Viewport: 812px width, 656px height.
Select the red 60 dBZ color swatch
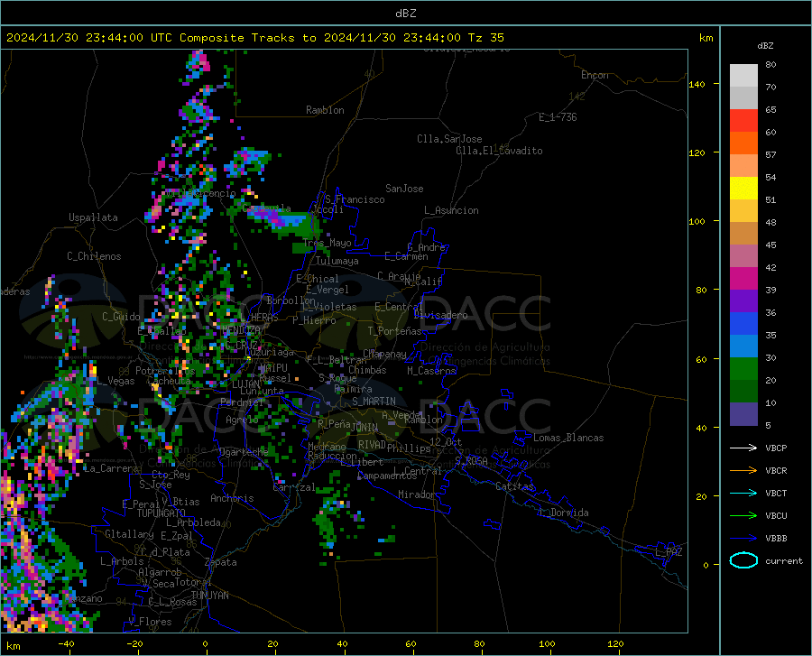pyautogui.click(x=743, y=121)
